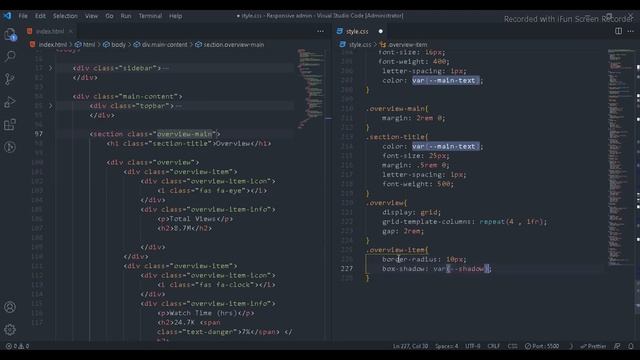Click the unsaved dot on style.css tab
Image resolution: width=640 pixels, height=360 pixels.
point(380,31)
